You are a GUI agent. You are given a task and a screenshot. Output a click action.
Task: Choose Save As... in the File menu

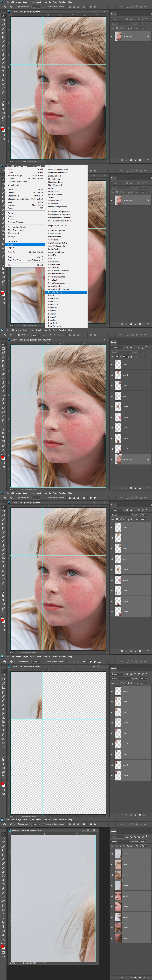25,205
